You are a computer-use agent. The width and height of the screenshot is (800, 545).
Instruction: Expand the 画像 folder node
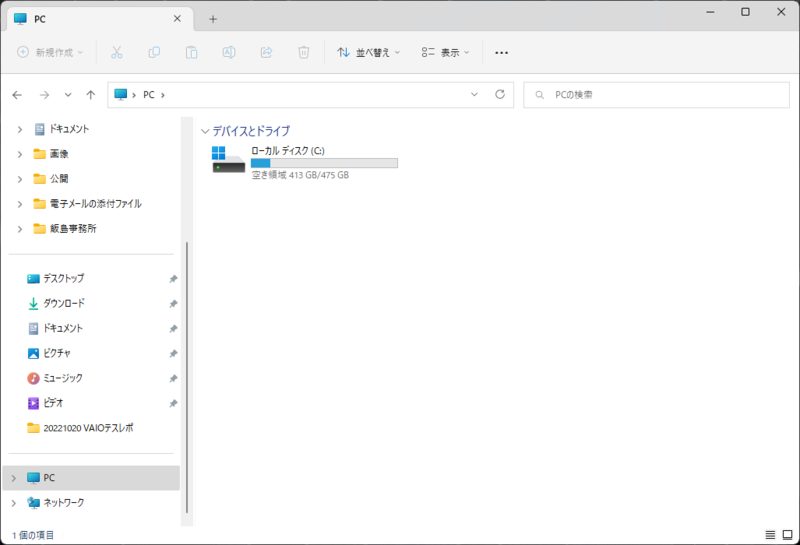pos(20,154)
